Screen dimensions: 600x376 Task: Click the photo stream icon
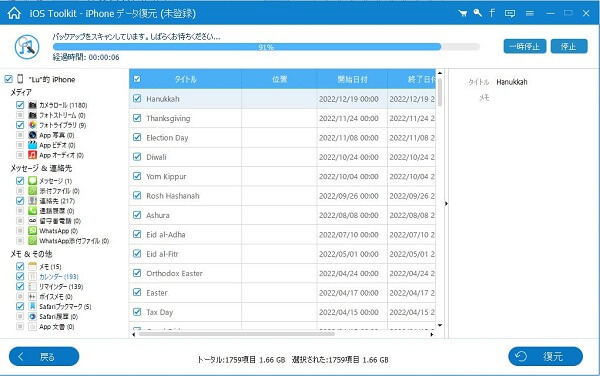(33, 115)
